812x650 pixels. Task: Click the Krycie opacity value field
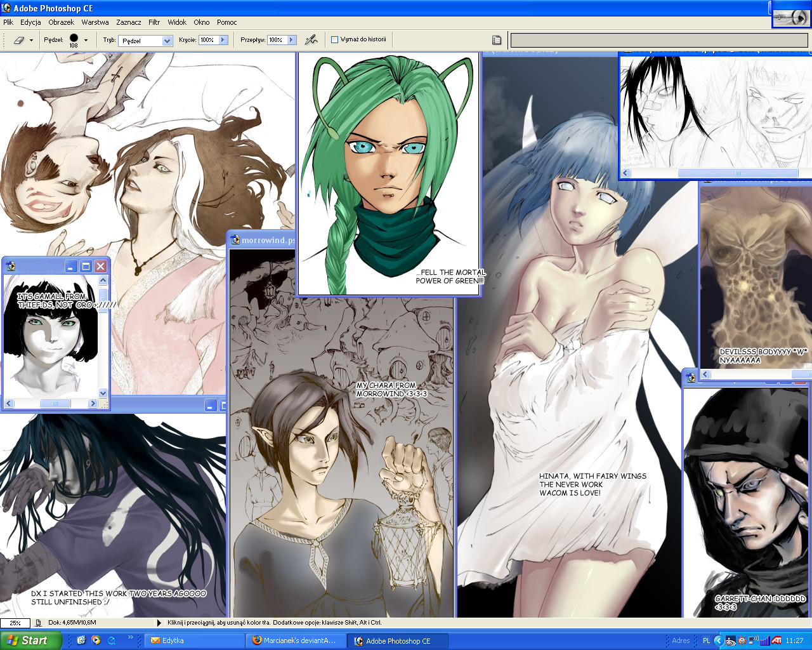[209, 40]
